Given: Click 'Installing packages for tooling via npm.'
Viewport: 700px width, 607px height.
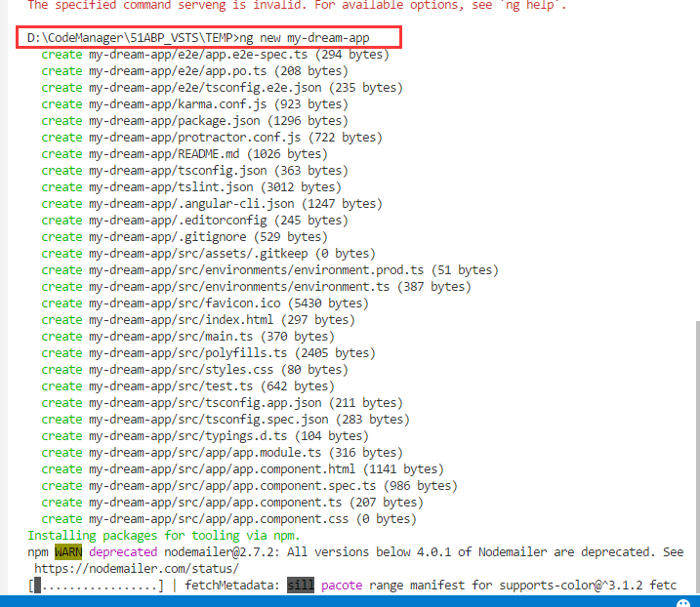Looking at the screenshot, I should tap(164, 536).
